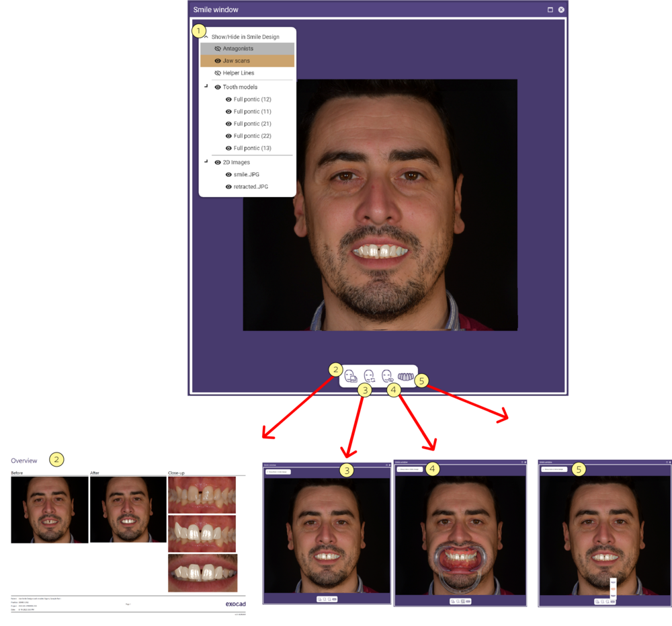Collapse the 2D Images tree group
Viewport: 672px width, 626px height.
point(206,161)
